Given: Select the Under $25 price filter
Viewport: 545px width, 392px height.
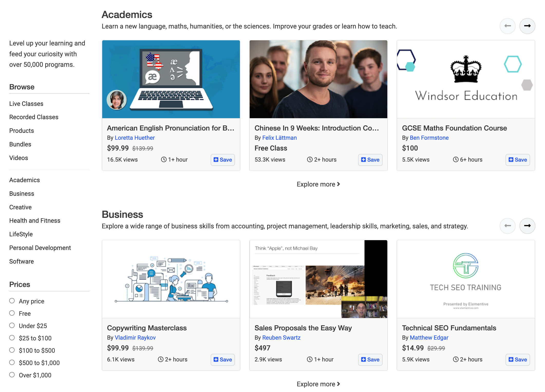Looking at the screenshot, I should [12, 325].
